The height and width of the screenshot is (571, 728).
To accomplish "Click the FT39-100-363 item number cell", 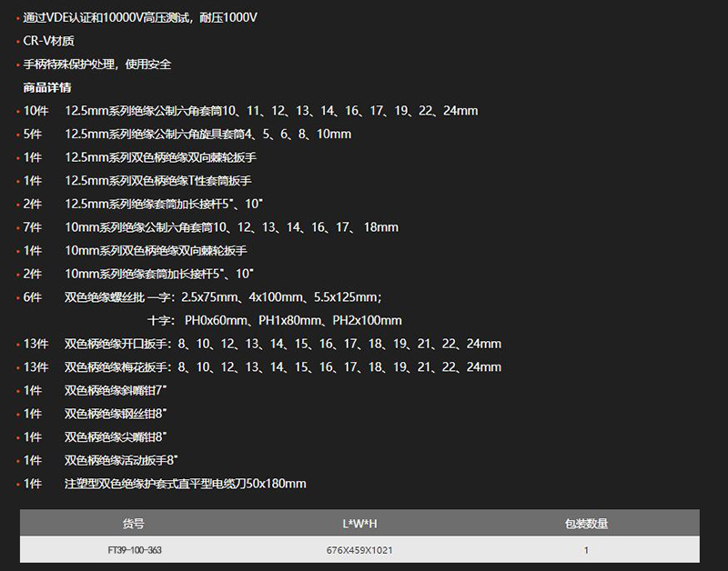I will 135,550.
